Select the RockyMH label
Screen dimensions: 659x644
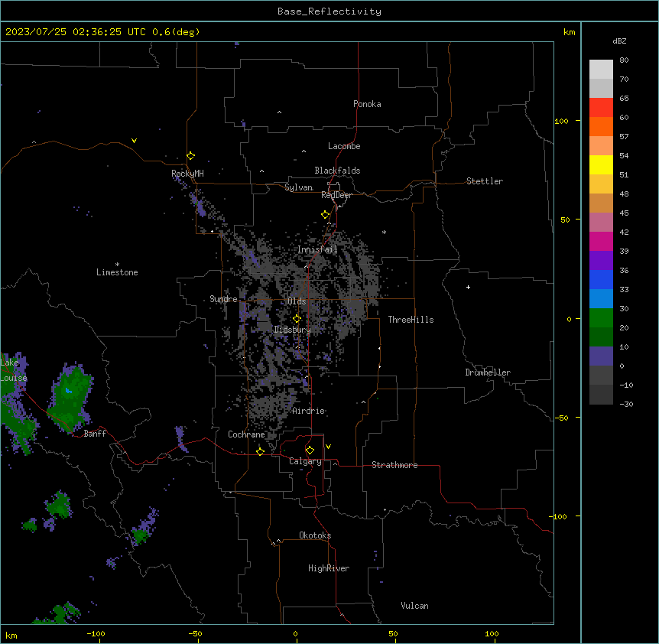(x=187, y=173)
